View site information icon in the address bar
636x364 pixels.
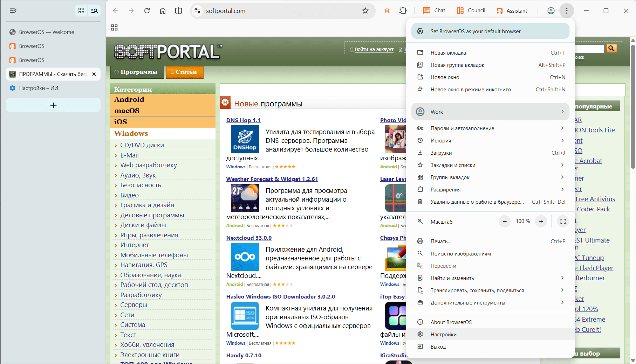[198, 11]
